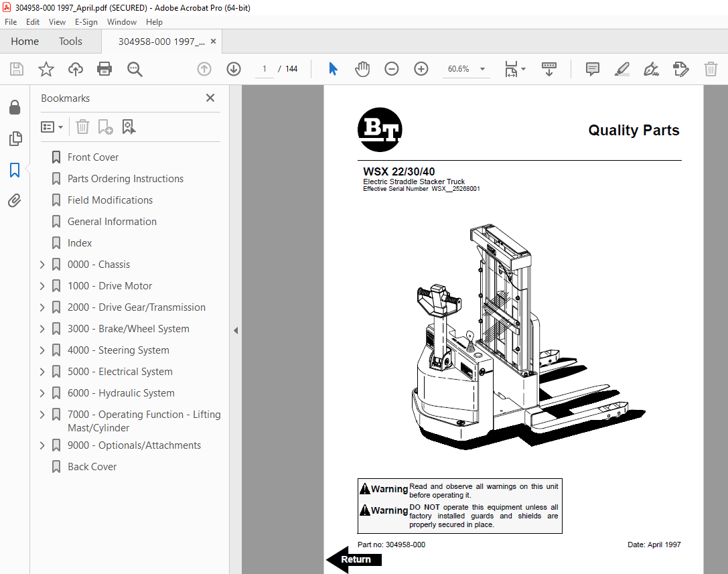Select the 304958-000 1997 document tab
The height and width of the screenshot is (574, 728).
point(161,42)
